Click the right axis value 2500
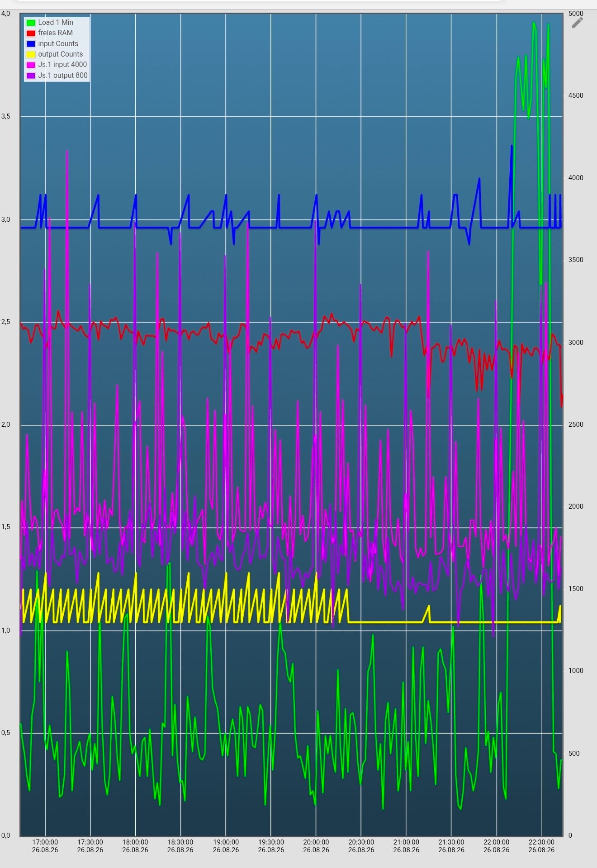Screen dimensions: 597x868 click(576, 424)
